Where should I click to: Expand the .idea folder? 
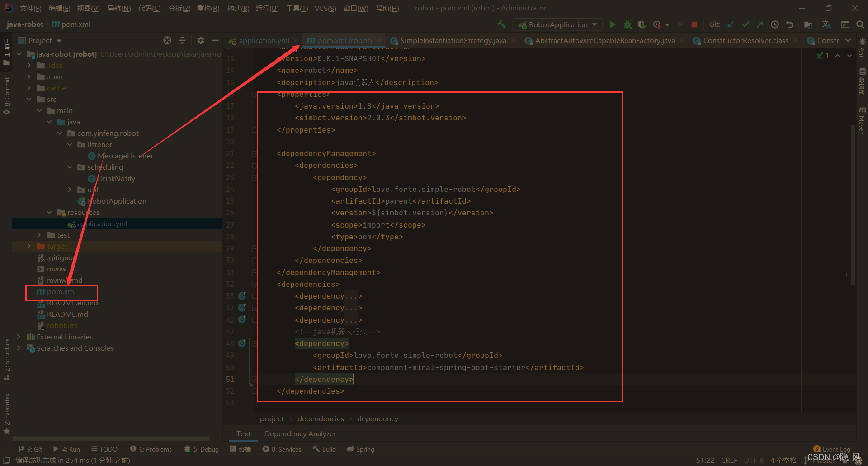[29, 65]
